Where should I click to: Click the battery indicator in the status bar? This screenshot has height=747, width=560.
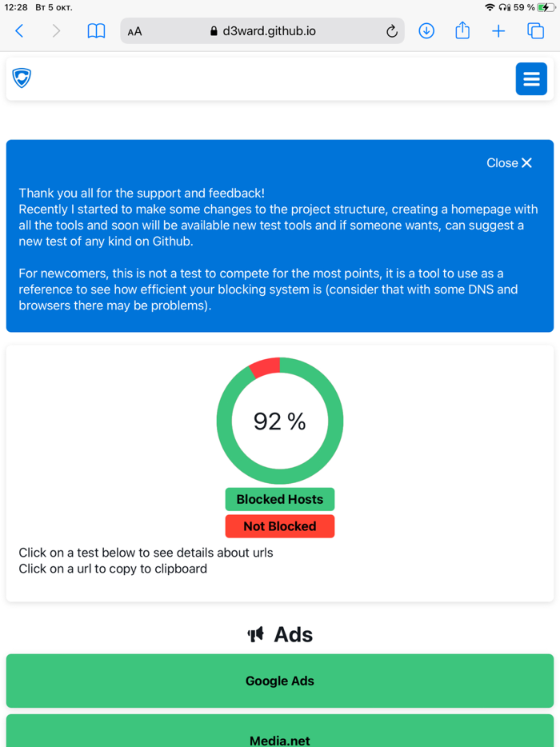click(x=547, y=6)
